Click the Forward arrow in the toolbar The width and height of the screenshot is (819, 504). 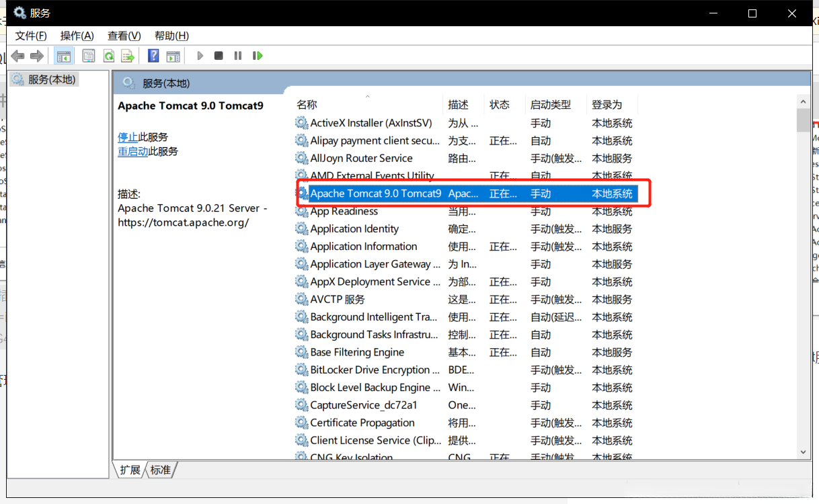coord(37,56)
